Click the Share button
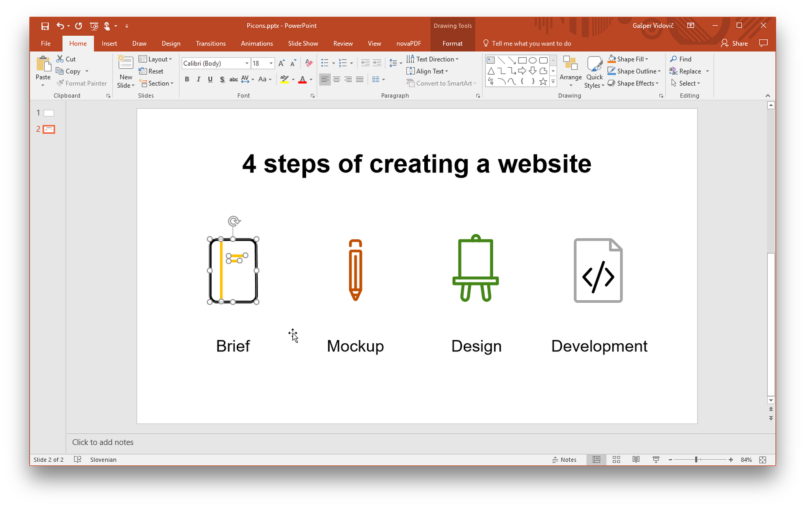 (734, 43)
